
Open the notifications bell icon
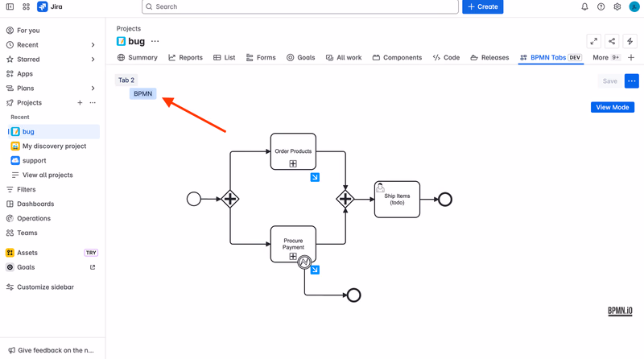(x=584, y=6)
